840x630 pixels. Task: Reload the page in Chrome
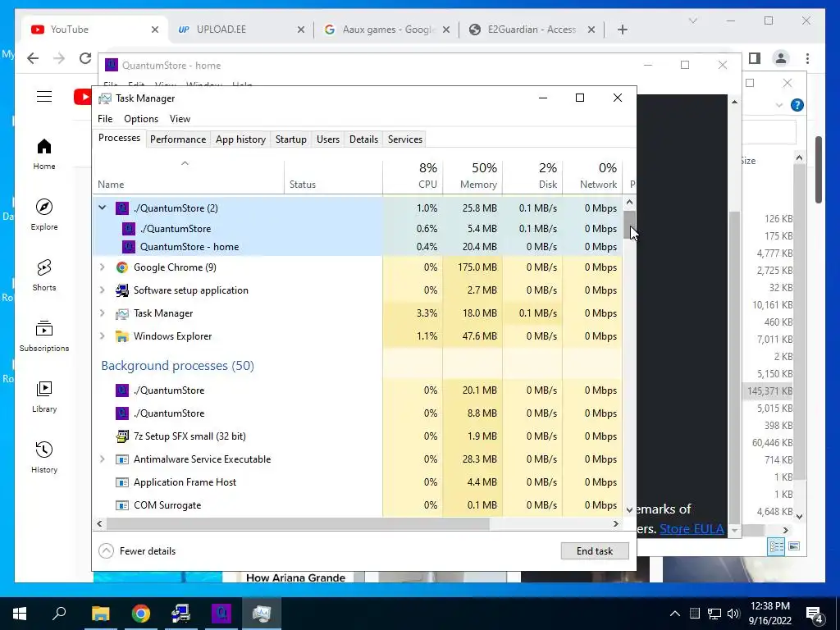click(84, 58)
